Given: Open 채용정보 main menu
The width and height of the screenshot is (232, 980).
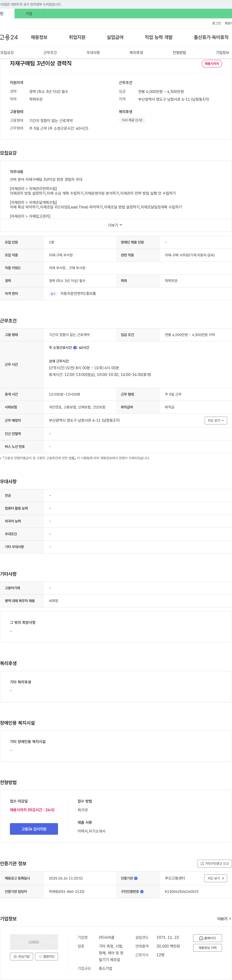Looking at the screenshot, I should 39,37.
